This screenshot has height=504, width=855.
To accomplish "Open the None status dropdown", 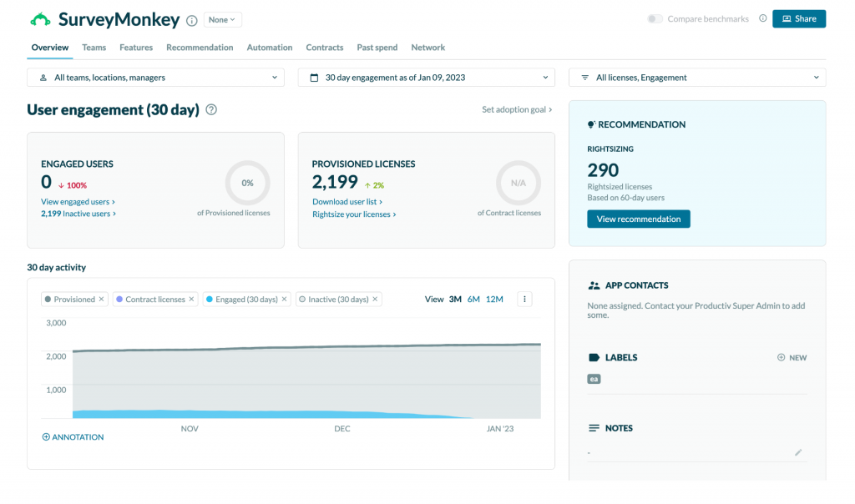I will click(x=222, y=20).
